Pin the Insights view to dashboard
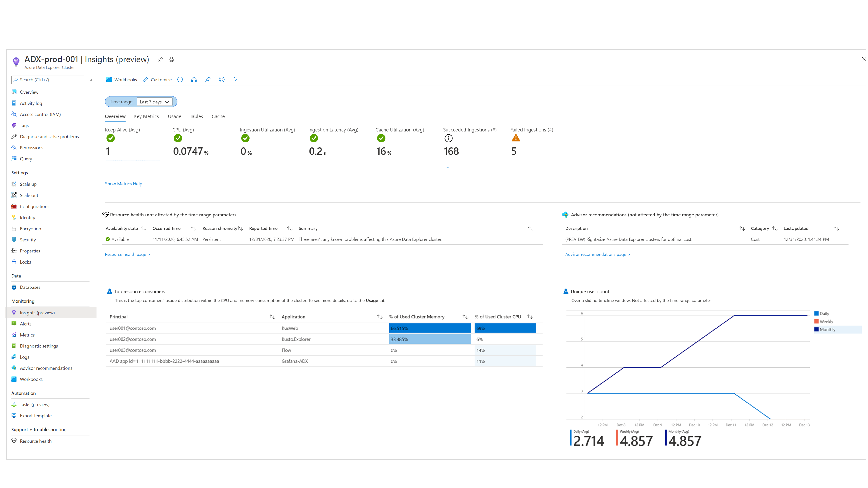This screenshot has width=868, height=488. tap(208, 79)
